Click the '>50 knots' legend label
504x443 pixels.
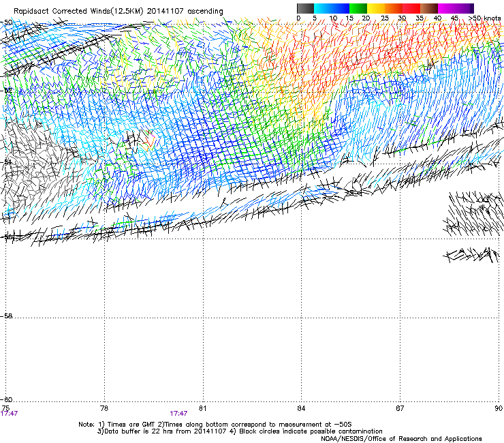484,18
